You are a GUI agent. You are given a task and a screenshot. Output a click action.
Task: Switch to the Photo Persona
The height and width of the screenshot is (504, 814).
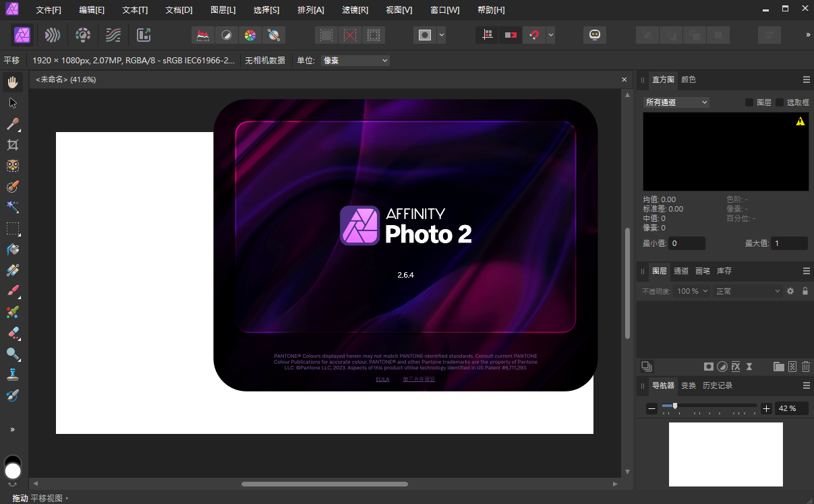pyautogui.click(x=22, y=35)
